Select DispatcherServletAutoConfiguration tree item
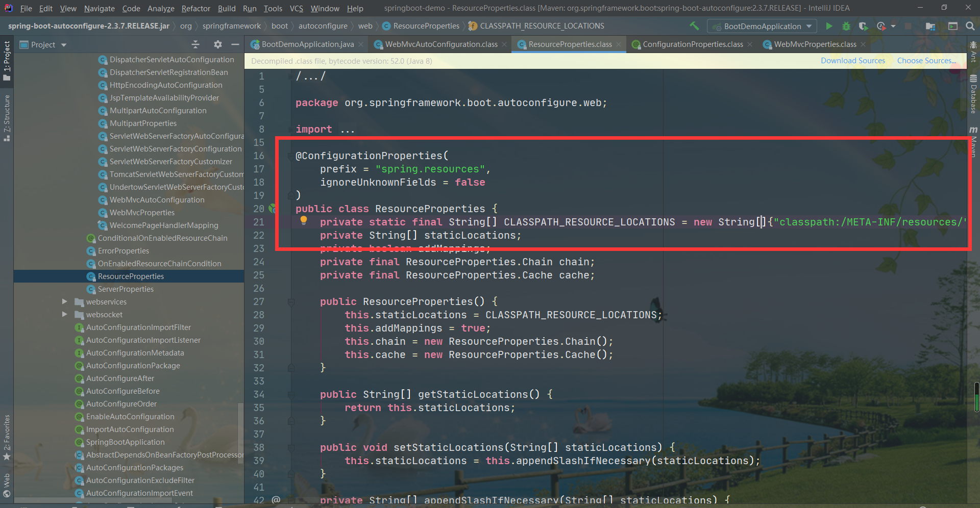The image size is (980, 508). (x=171, y=60)
